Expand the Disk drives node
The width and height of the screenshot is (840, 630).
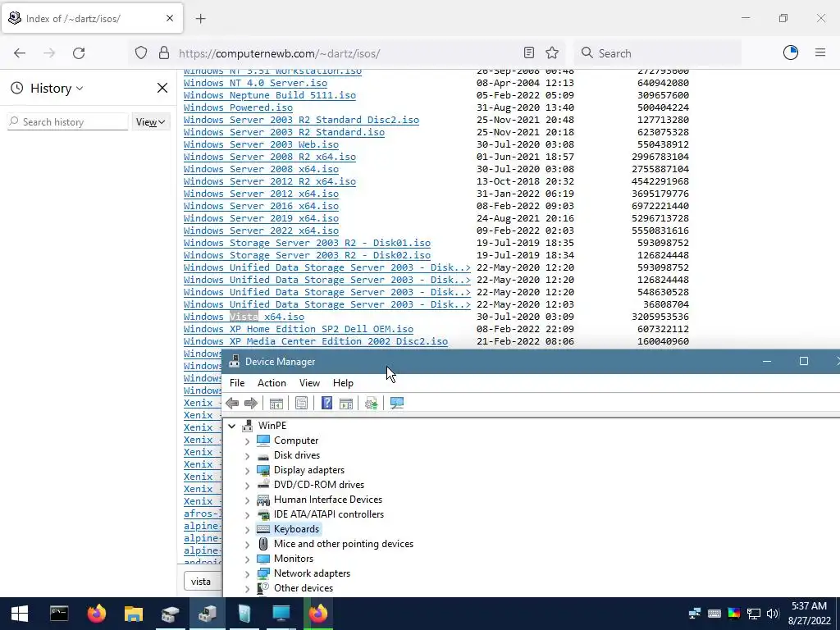[x=247, y=456]
